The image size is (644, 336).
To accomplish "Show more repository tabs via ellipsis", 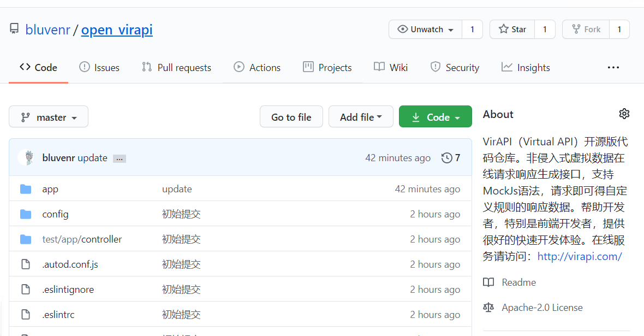I will pos(613,67).
